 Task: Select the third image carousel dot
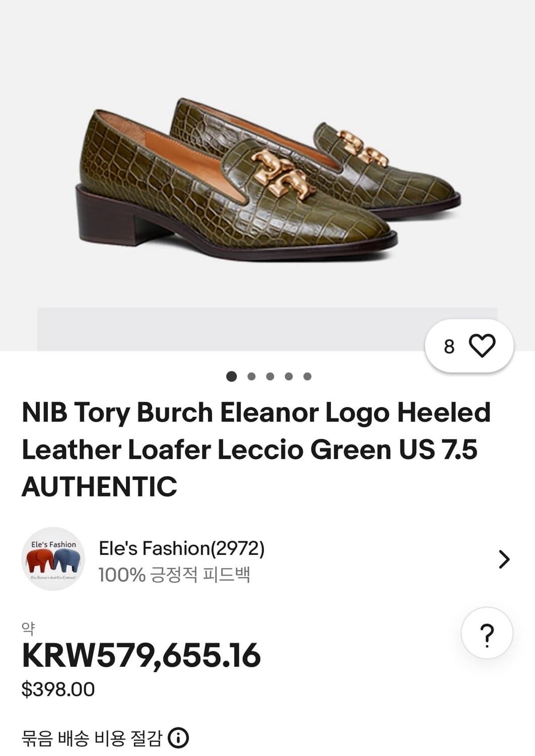270,376
